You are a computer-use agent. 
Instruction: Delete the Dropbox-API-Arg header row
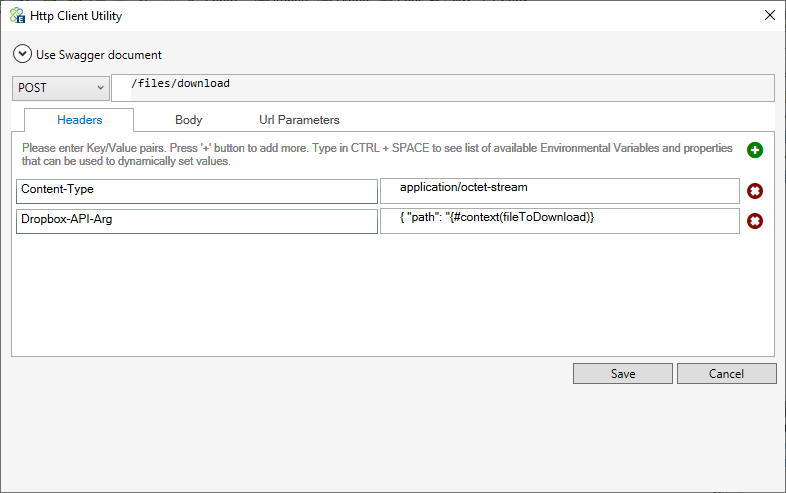click(x=754, y=221)
